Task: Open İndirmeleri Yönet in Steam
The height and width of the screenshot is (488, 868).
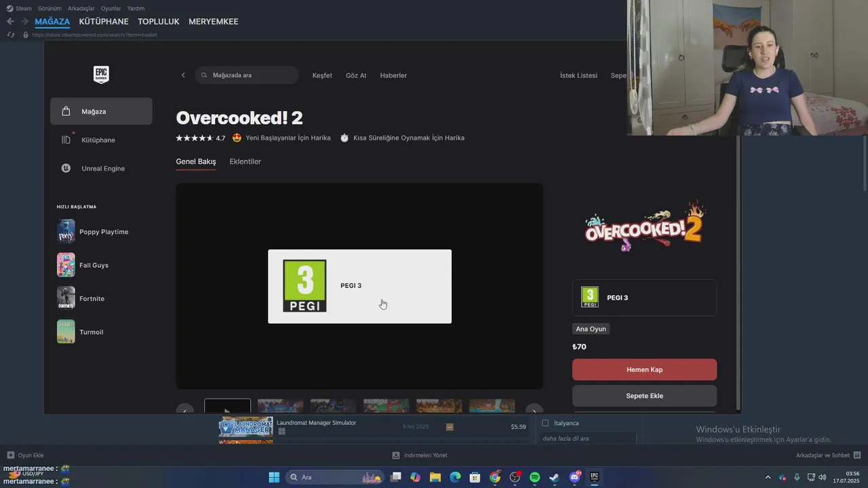Action: click(x=420, y=455)
